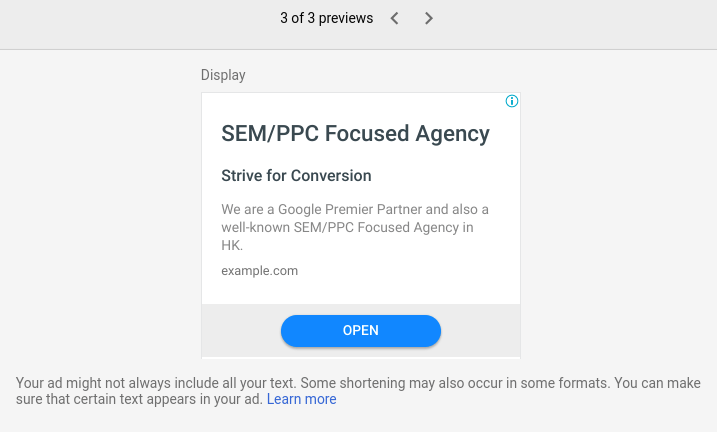This screenshot has width=717, height=432.
Task: Click the Strive for Conversion subheading
Action: coord(296,176)
